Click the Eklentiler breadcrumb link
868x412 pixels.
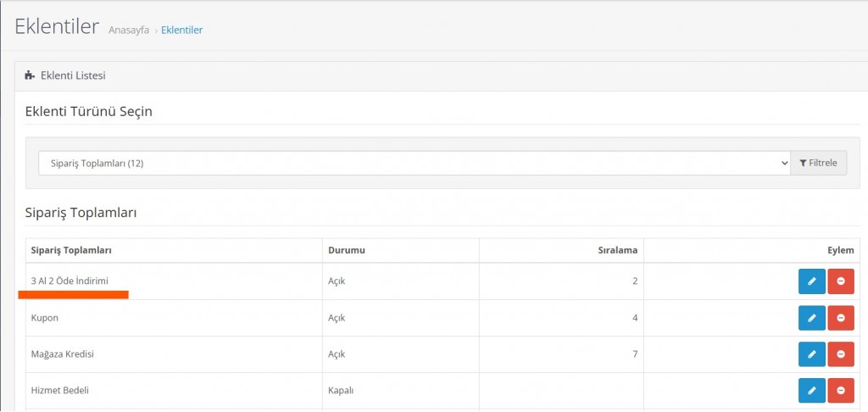(x=181, y=31)
